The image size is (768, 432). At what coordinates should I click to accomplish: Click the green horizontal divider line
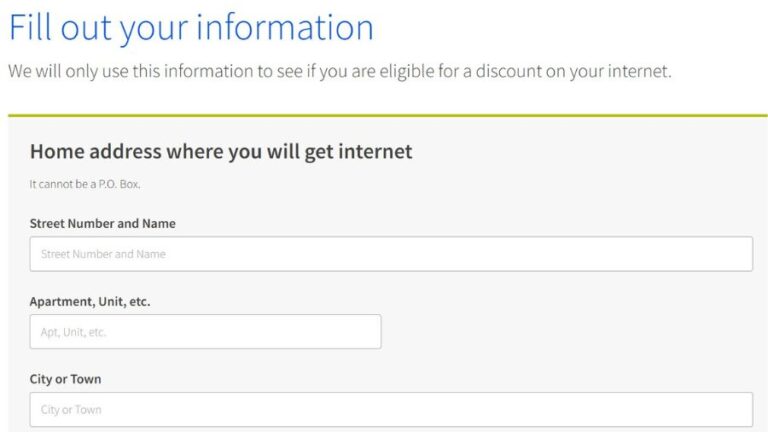(x=388, y=115)
